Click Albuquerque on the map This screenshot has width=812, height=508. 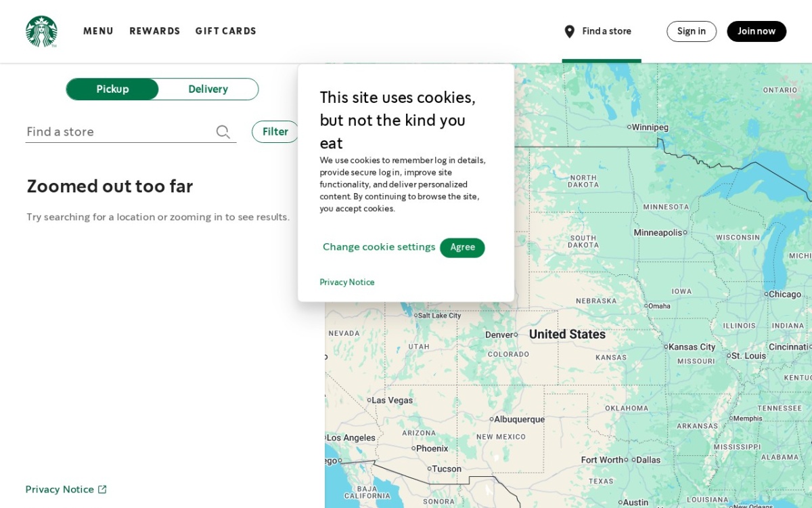519,419
